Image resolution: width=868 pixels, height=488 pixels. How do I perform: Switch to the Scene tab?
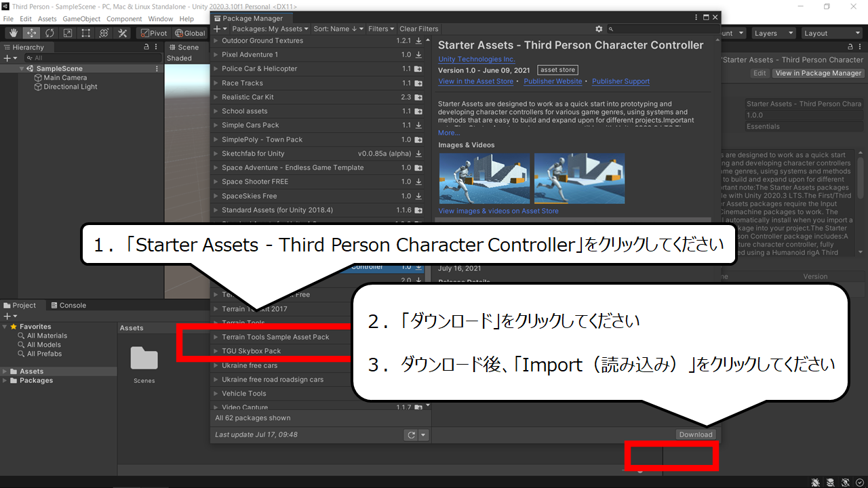[184, 47]
